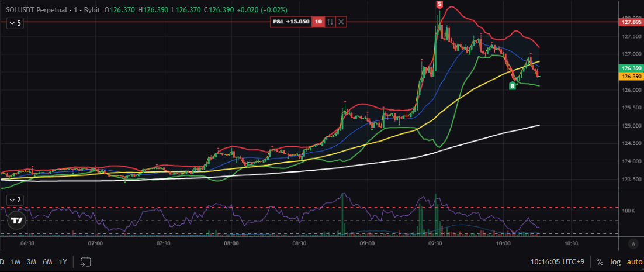Toggle log scale mode
This screenshot has height=272, width=644.
[x=615, y=261]
